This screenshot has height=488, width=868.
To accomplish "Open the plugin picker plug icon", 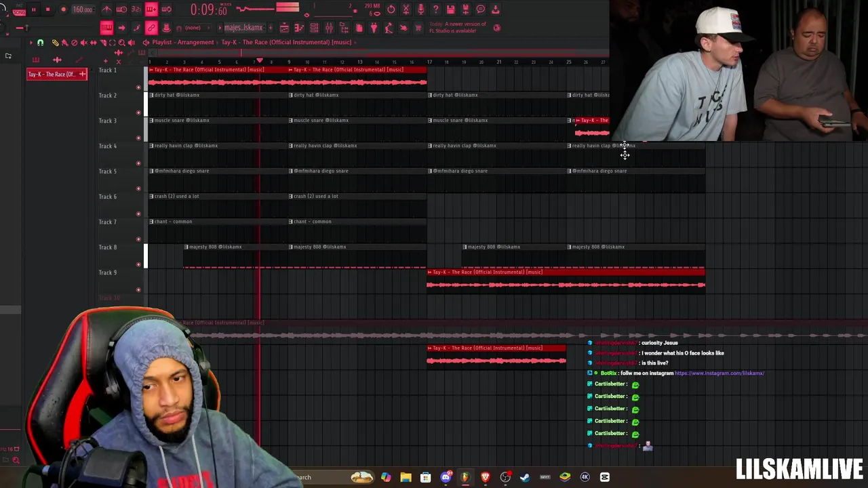I will point(374,28).
